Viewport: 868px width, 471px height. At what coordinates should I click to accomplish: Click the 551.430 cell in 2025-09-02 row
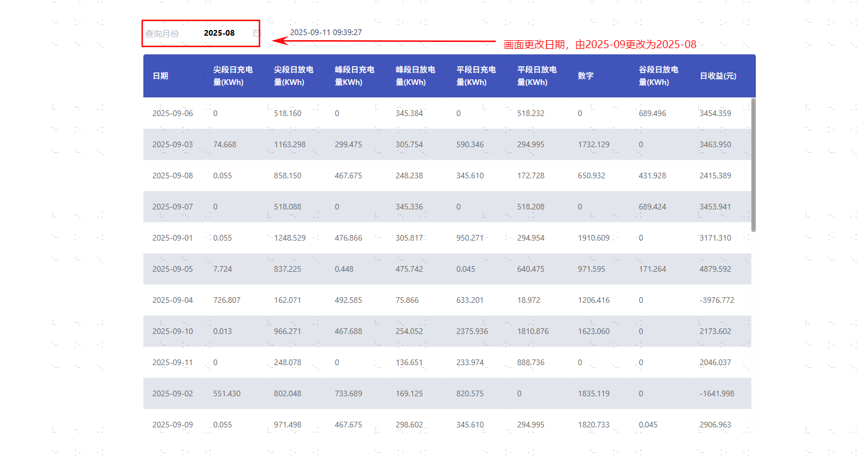227,393
